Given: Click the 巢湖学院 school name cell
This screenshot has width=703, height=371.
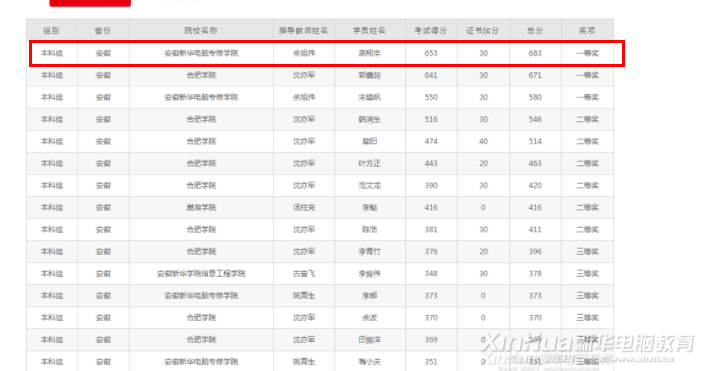Looking at the screenshot, I should [x=201, y=207].
